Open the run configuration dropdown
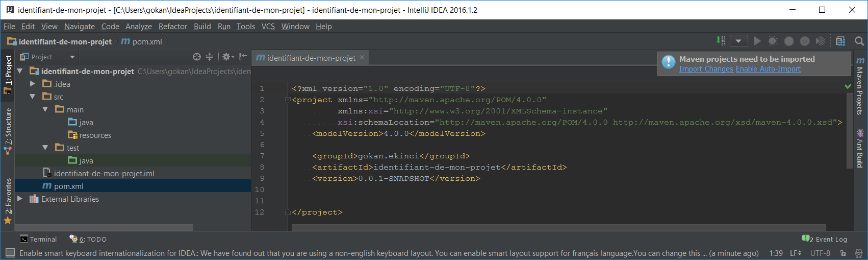The width and height of the screenshot is (868, 260). coord(738,41)
